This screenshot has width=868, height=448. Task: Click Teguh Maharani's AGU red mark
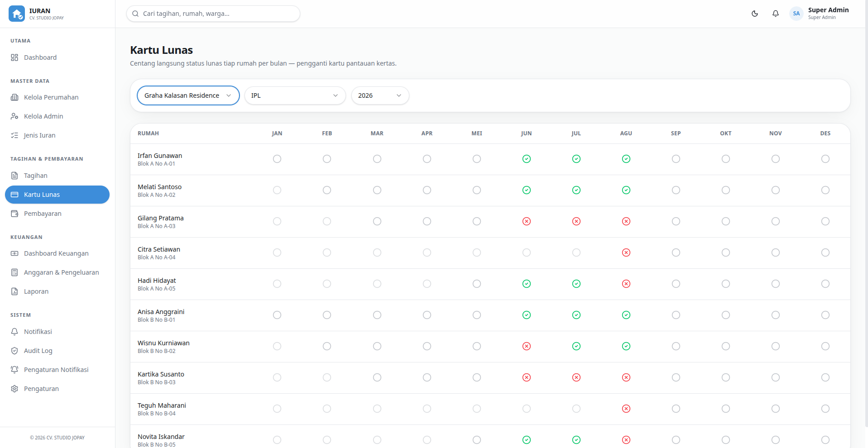point(626,409)
